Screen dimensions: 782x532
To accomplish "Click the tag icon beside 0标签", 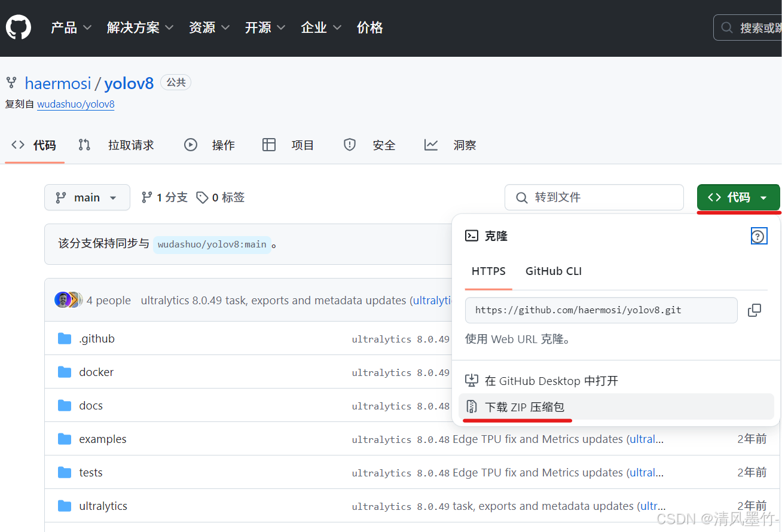I will click(201, 197).
